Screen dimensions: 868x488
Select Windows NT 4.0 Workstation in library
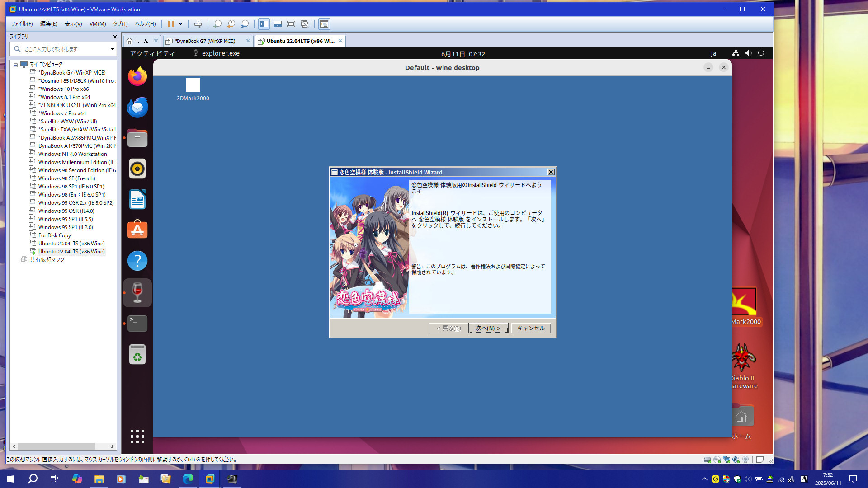[72, 154]
